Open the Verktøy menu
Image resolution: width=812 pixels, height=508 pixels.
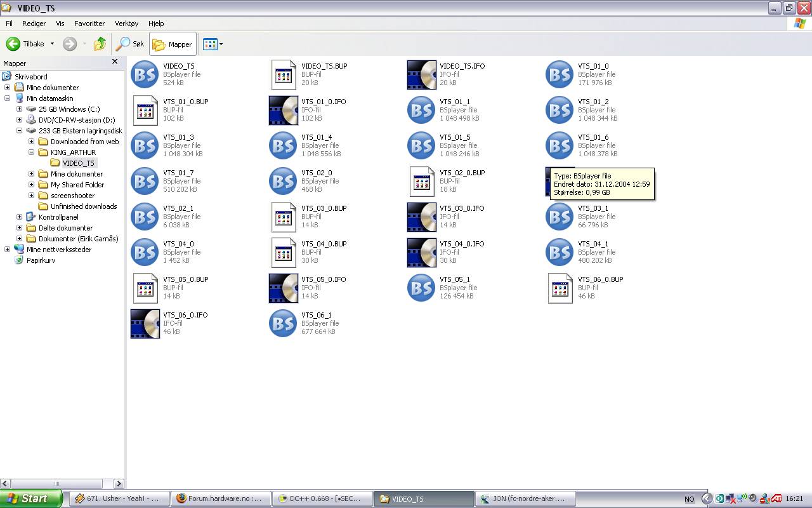pyautogui.click(x=126, y=23)
